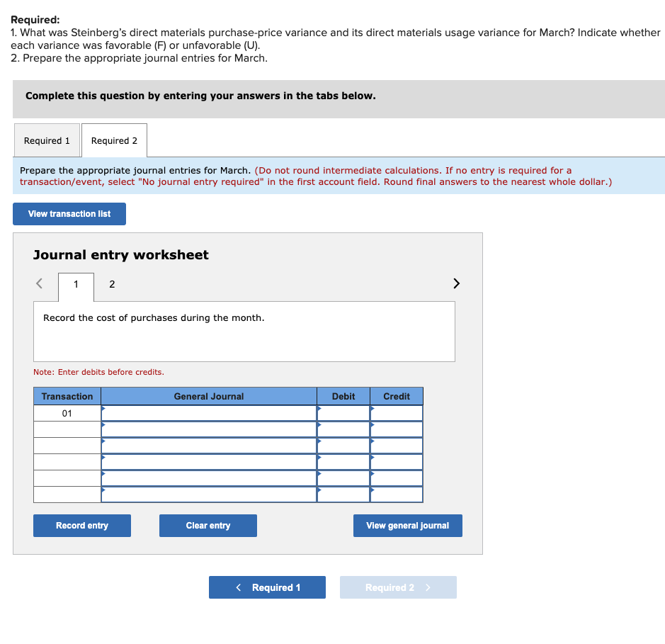Click the Credit cell in the fifth row

(397, 478)
